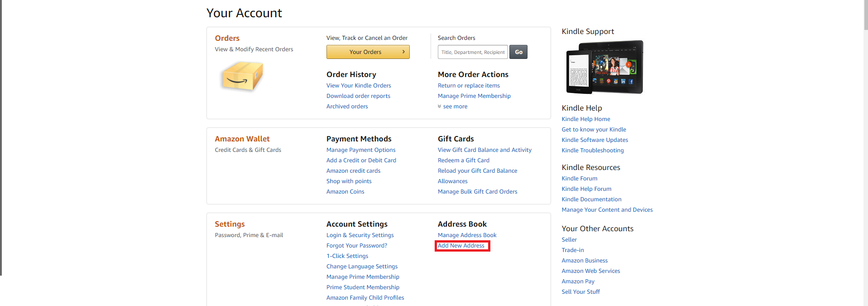Open Trade-in link
The image size is (868, 306).
point(573,250)
